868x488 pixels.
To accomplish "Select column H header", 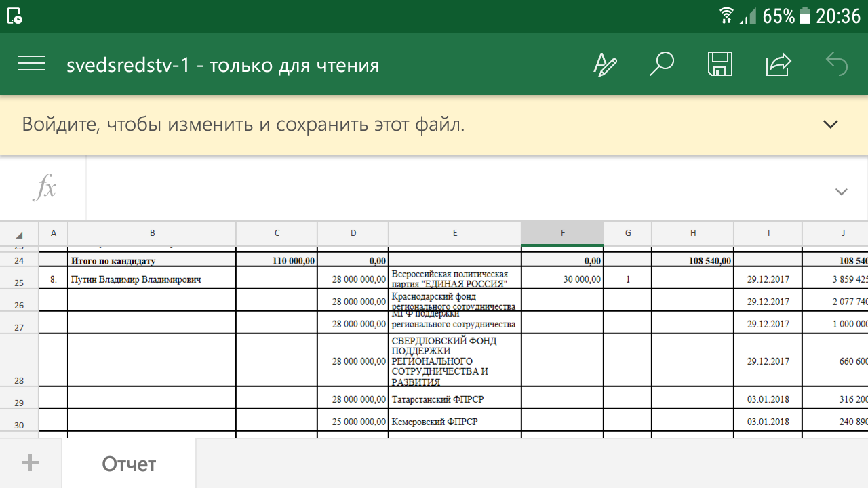I will 693,233.
